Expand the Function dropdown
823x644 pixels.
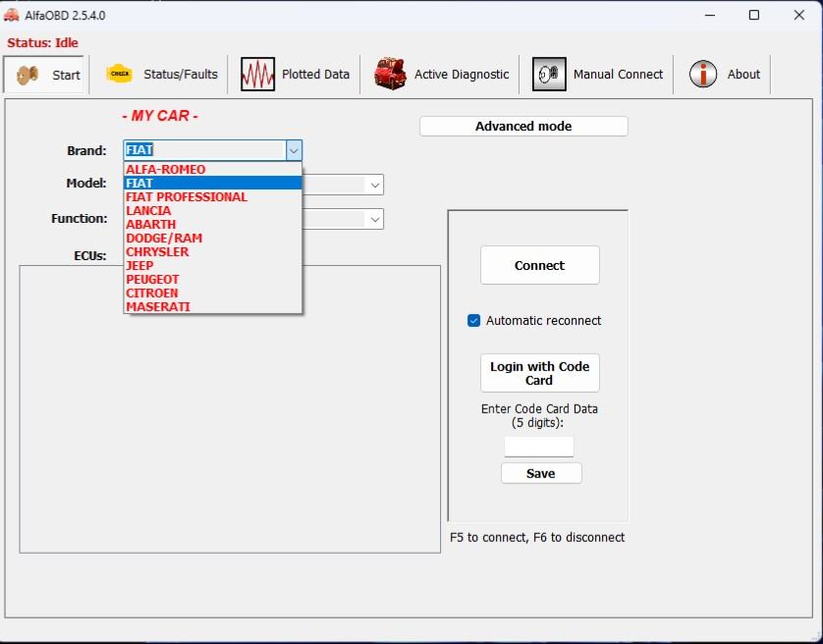pyautogui.click(x=375, y=219)
